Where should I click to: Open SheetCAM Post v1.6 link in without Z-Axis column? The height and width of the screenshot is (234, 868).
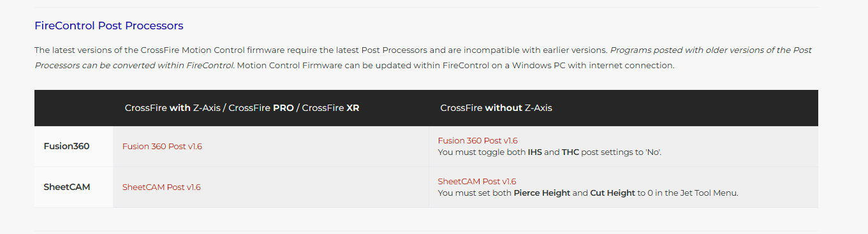[x=477, y=181]
